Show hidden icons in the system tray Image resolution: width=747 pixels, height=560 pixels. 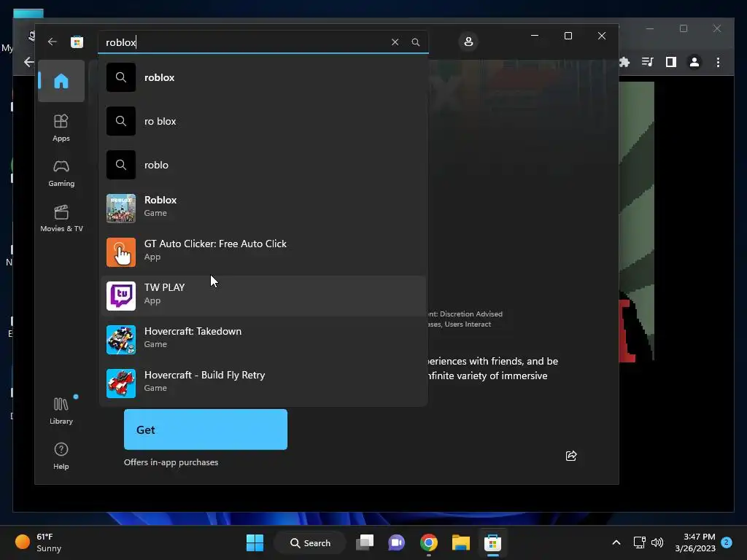pyautogui.click(x=616, y=542)
